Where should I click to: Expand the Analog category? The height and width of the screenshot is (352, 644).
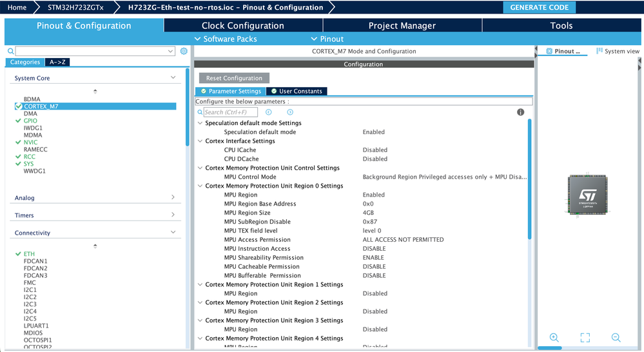click(173, 197)
